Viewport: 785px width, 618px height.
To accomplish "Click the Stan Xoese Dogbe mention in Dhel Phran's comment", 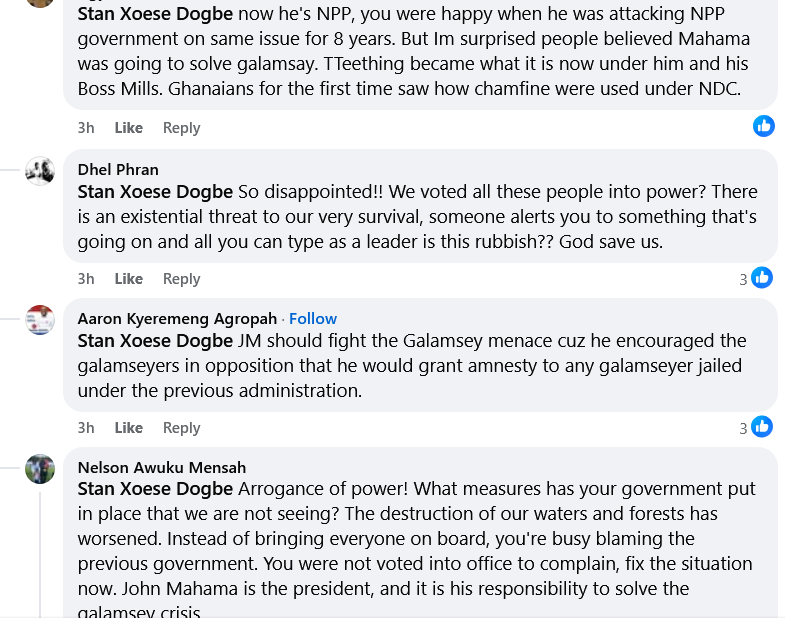I will (x=155, y=192).
